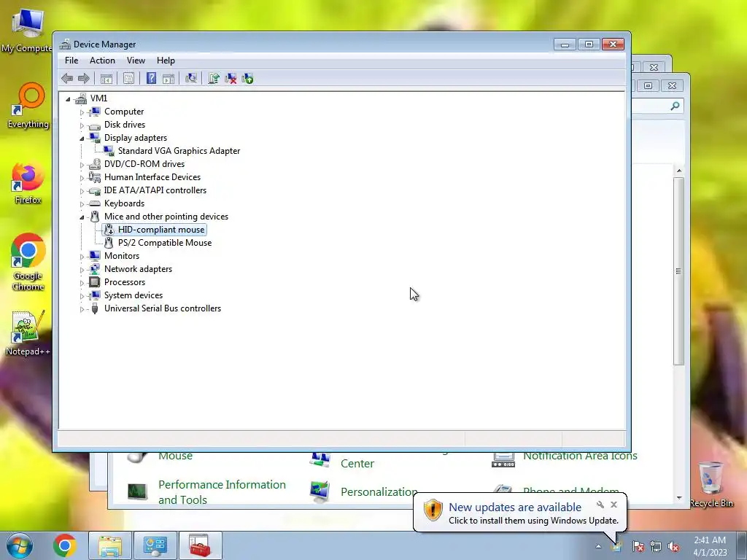
Task: Expand IDE ATA/ATAPI controllers category
Action: pyautogui.click(x=82, y=191)
